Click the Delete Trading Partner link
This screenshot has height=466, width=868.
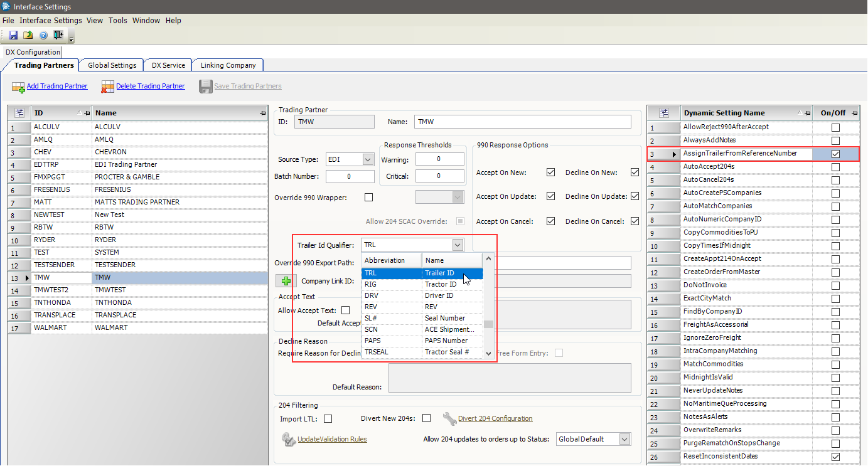[150, 86]
